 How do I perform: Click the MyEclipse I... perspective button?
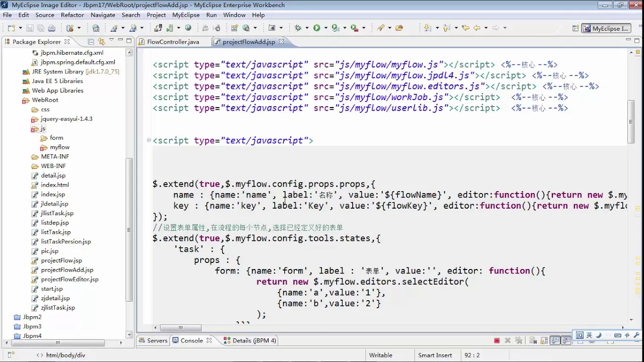pos(606,29)
